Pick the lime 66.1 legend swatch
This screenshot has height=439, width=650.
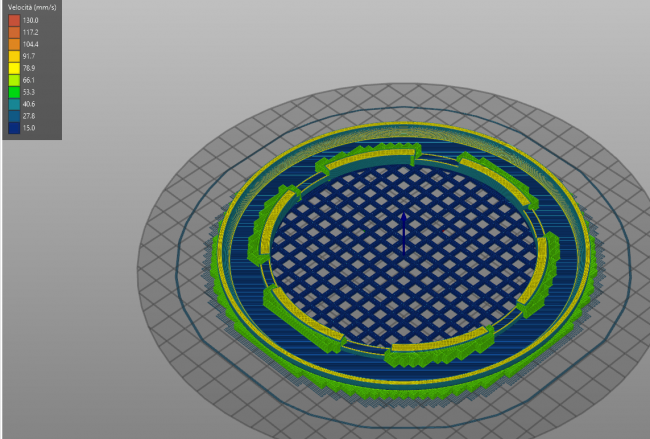14,80
